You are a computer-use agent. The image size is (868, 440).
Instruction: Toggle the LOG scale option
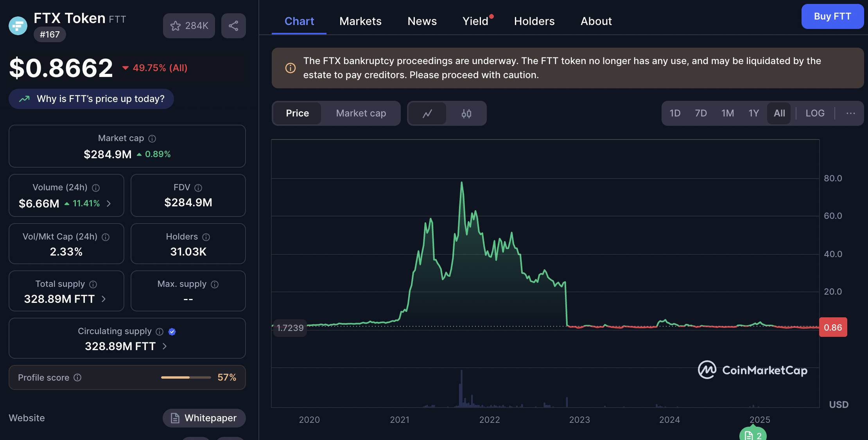815,113
